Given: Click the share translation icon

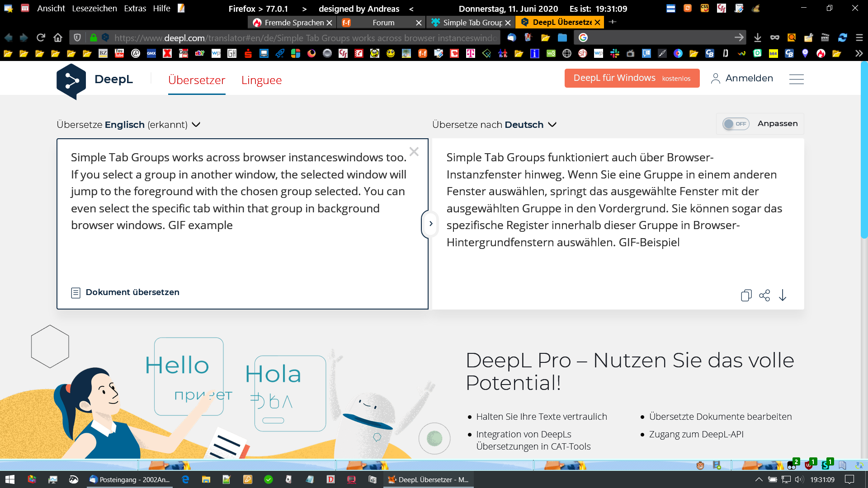Looking at the screenshot, I should [764, 296].
